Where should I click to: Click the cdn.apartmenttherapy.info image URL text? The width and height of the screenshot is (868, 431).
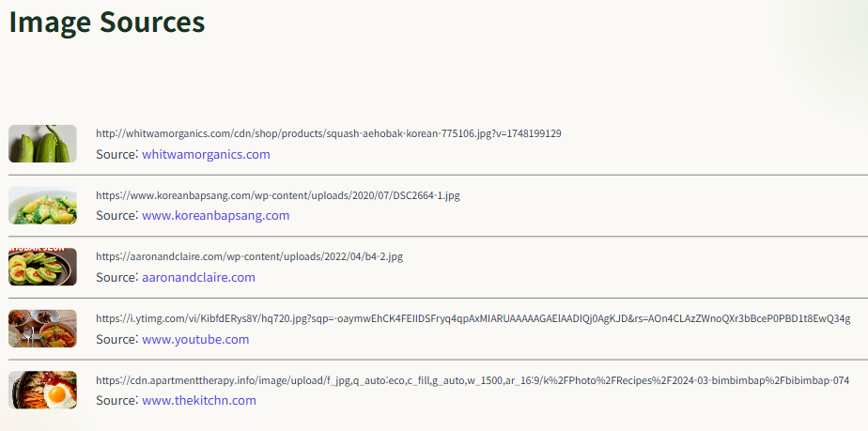(x=473, y=380)
